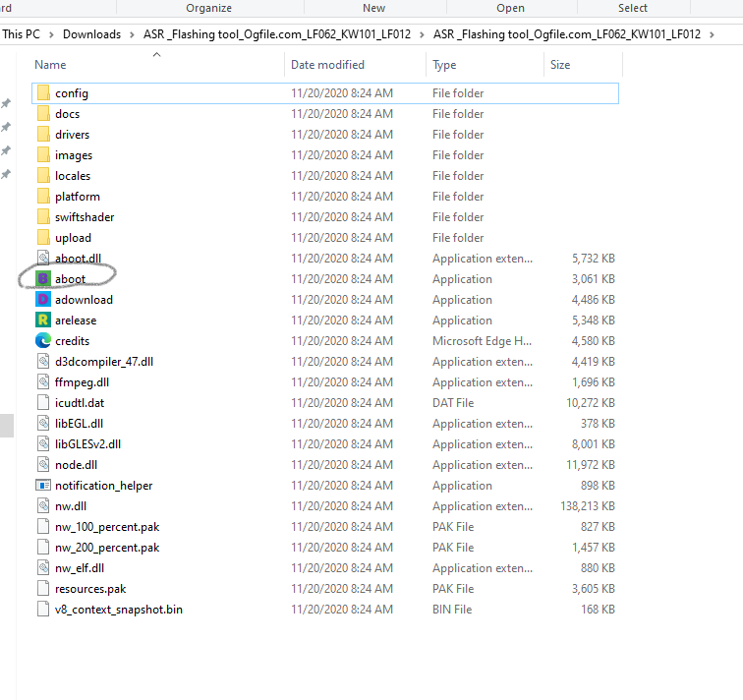Select the arelease application icon
Image resolution: width=743 pixels, height=700 pixels.
tap(42, 321)
